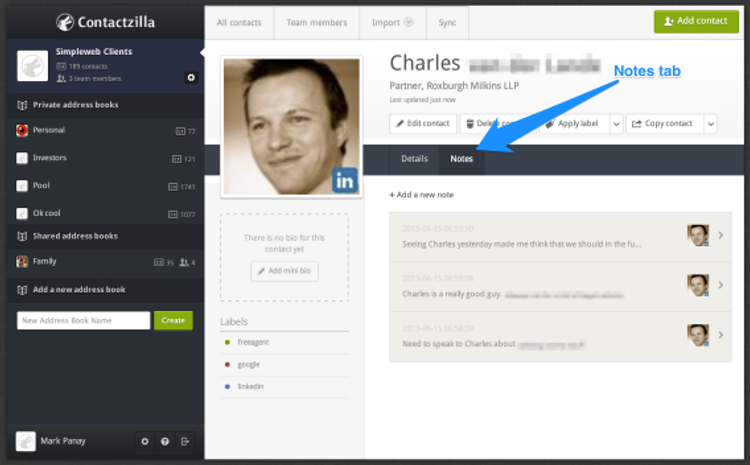The width and height of the screenshot is (750, 465).
Task: Click the Personal address book icon
Action: click(x=22, y=130)
